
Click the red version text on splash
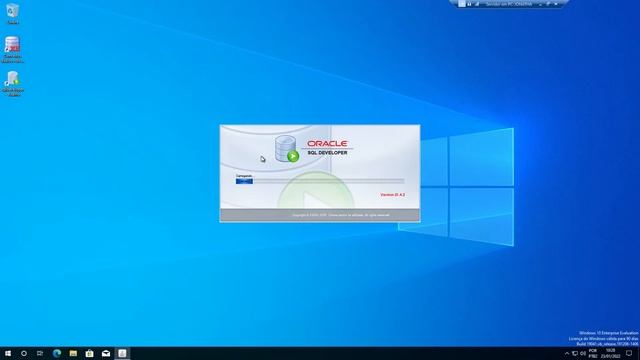(x=393, y=195)
